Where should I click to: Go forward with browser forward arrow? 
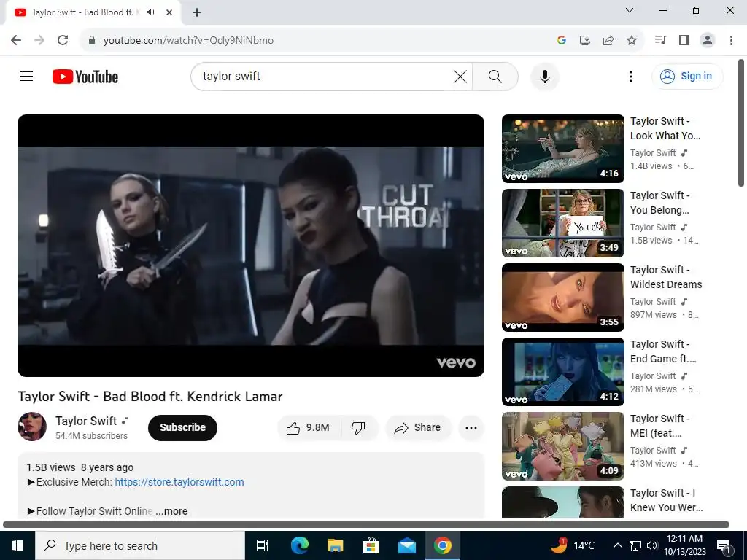pos(39,40)
